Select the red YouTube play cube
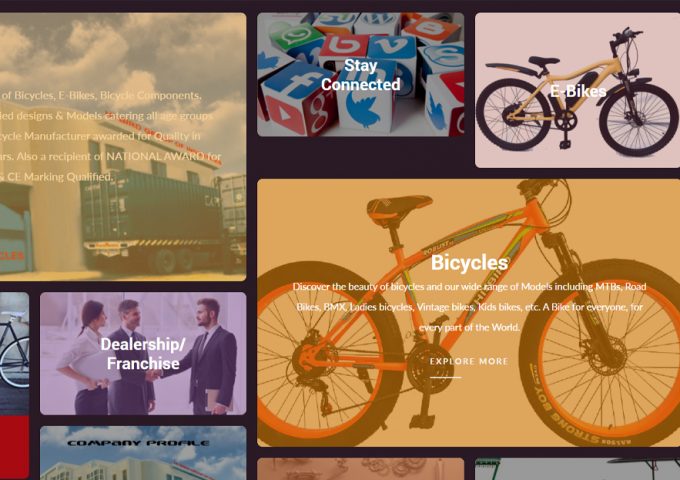 point(282,115)
